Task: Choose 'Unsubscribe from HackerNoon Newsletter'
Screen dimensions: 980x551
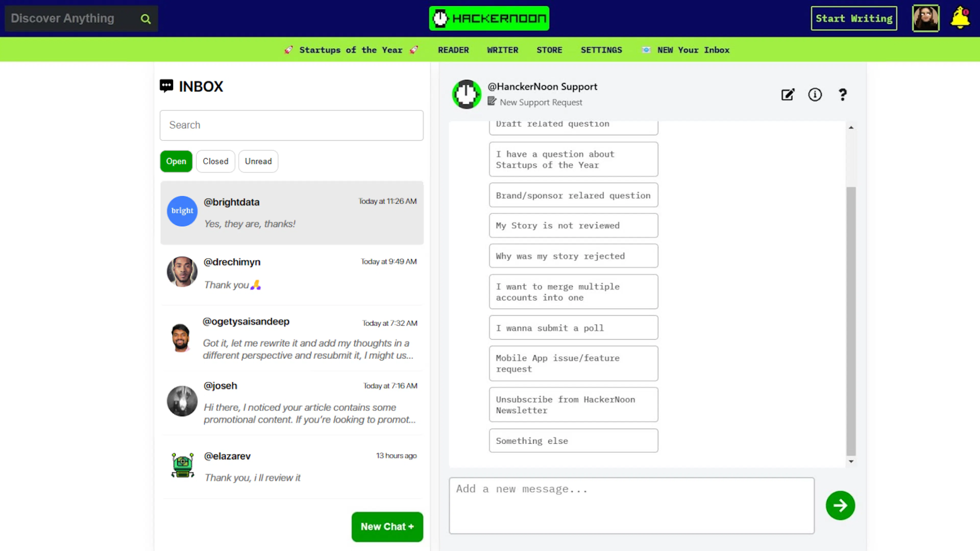Action: click(573, 405)
